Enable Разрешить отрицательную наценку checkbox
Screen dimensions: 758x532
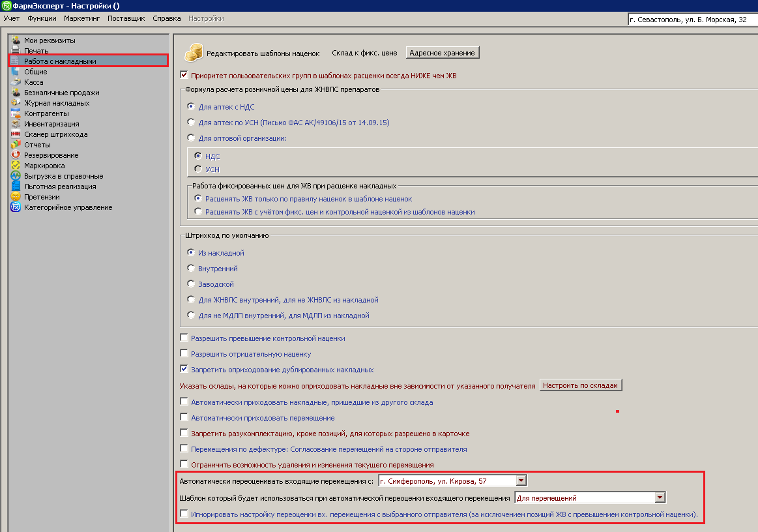pyautogui.click(x=184, y=354)
